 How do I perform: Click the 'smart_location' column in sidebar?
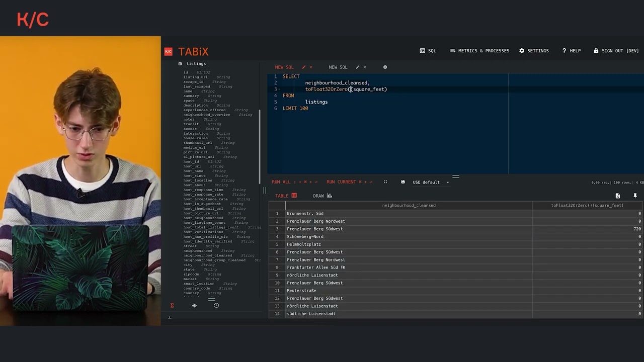click(x=199, y=284)
